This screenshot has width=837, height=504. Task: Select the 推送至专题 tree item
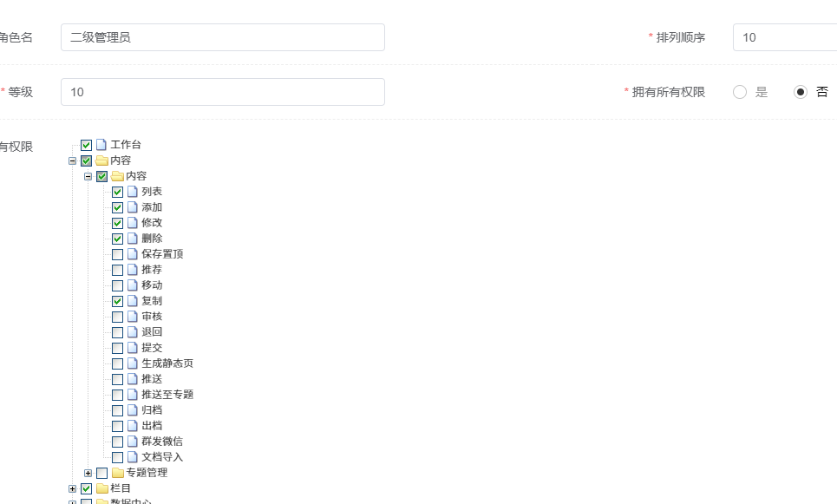click(x=167, y=395)
